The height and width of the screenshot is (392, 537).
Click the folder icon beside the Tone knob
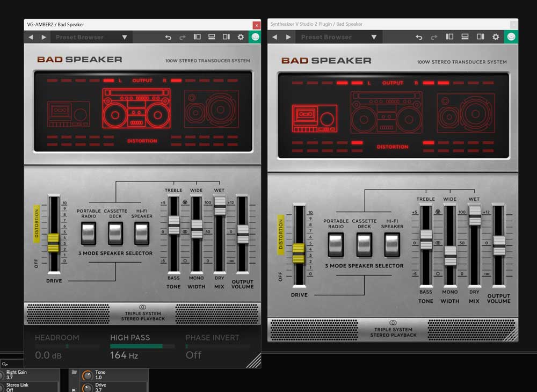click(x=74, y=372)
